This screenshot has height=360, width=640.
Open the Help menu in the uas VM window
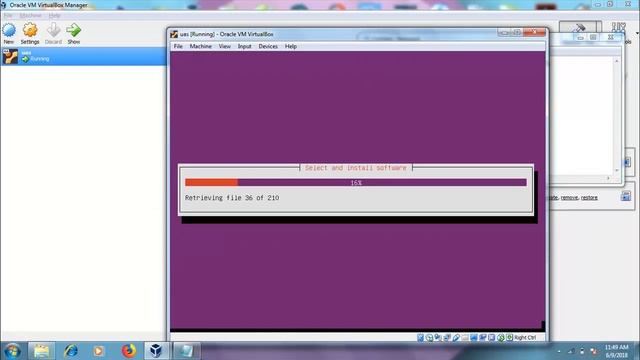(291, 47)
